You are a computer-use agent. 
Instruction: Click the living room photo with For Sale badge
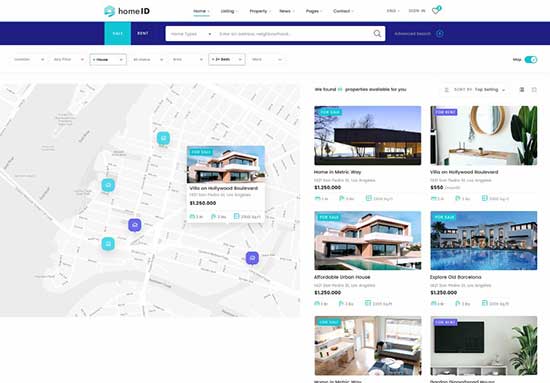click(x=368, y=346)
